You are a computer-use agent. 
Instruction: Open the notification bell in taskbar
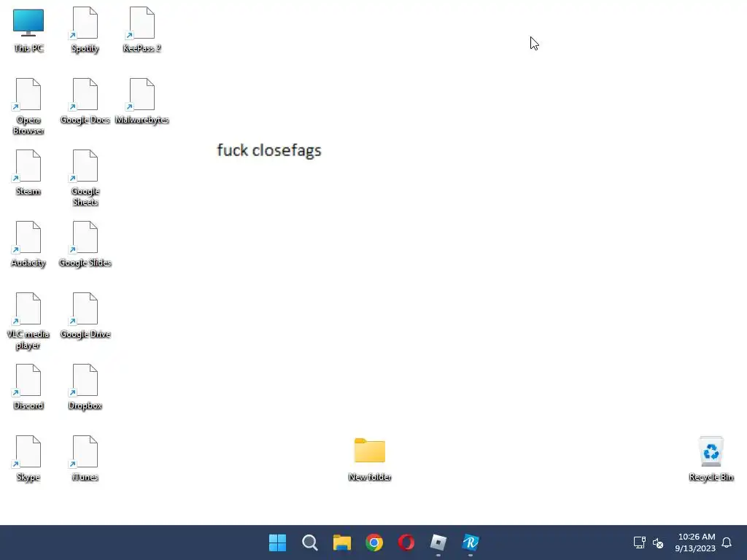click(x=727, y=542)
